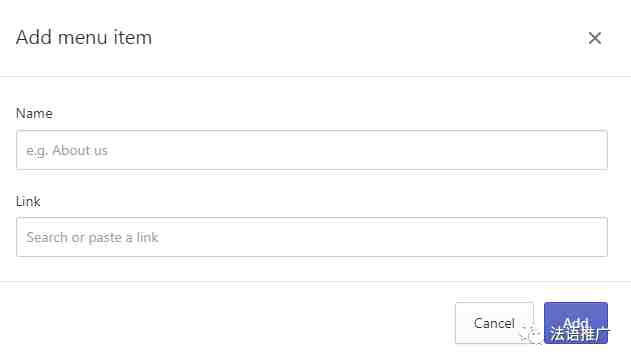Click the Cancel button
The image size is (631, 363).
[x=494, y=323]
